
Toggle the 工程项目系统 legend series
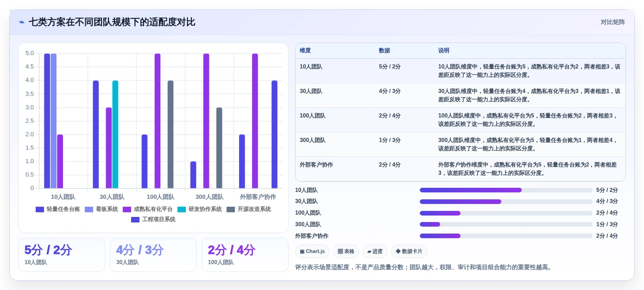click(x=153, y=219)
